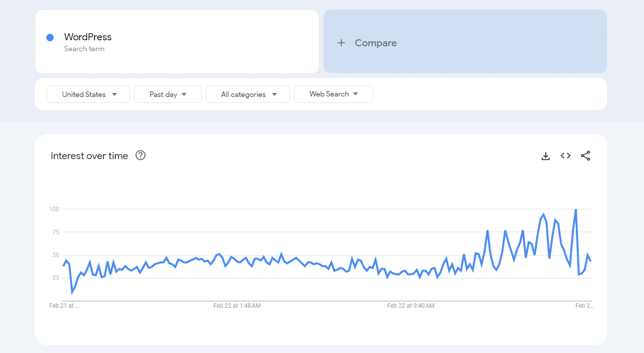Click the 75 y-axis value
Viewport: 644px width, 353px height.
pyautogui.click(x=56, y=232)
